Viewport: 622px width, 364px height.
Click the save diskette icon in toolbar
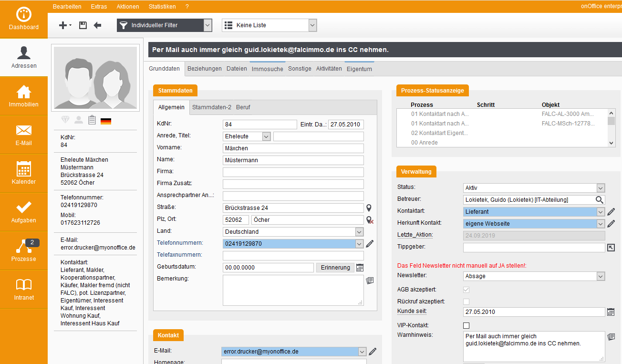click(83, 25)
